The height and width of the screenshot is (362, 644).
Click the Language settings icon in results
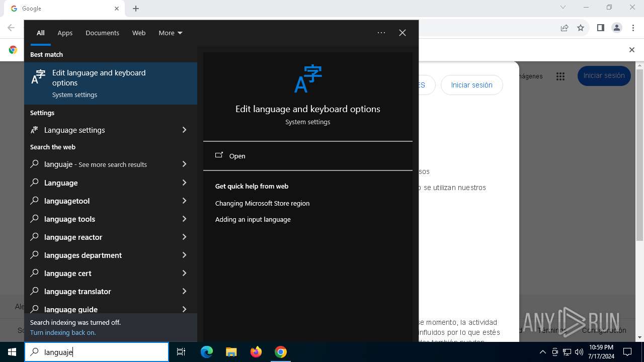click(x=34, y=130)
